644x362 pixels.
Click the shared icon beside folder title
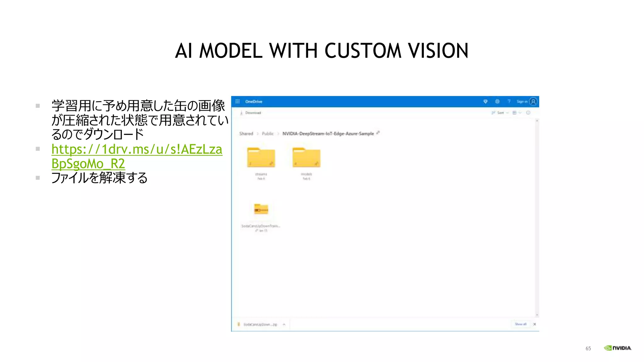point(378,133)
